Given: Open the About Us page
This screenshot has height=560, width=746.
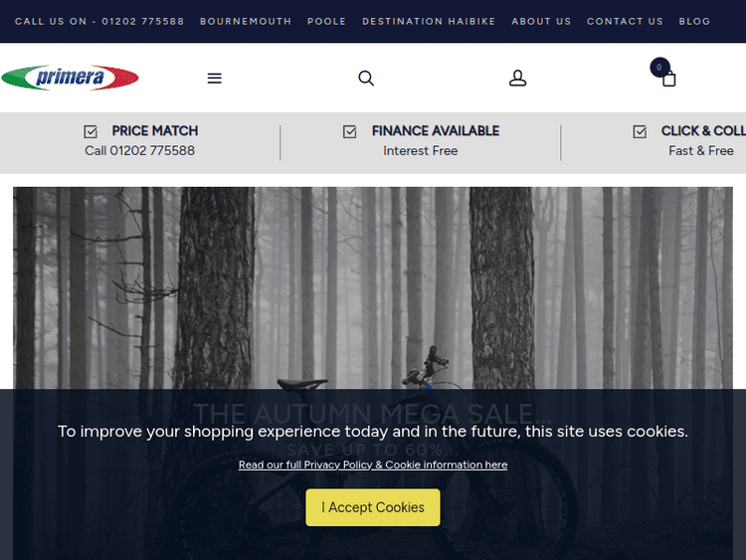Looking at the screenshot, I should pyautogui.click(x=541, y=21).
